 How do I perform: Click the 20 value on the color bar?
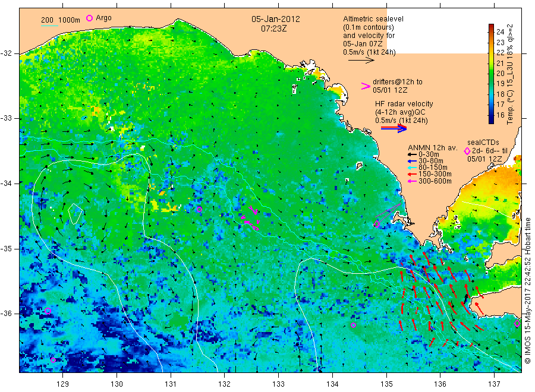(x=500, y=74)
